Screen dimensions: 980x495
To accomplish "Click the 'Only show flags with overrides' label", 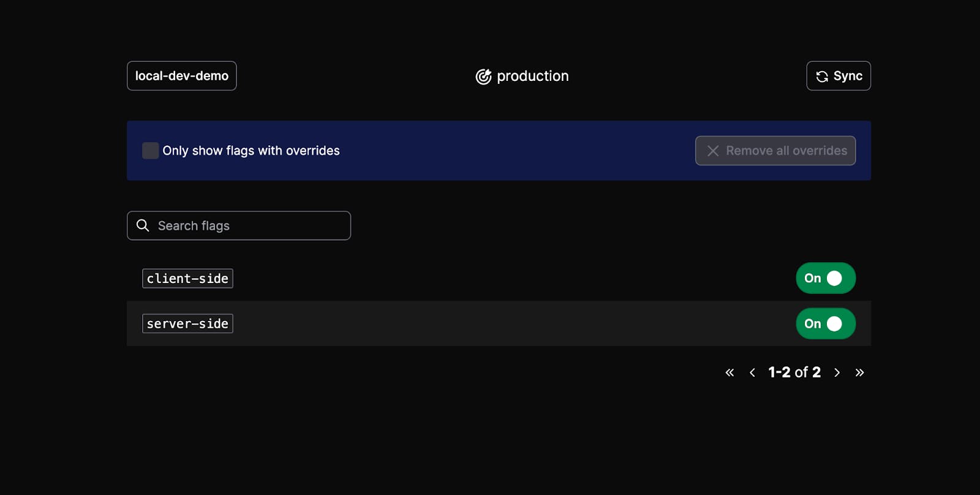I will (x=251, y=151).
